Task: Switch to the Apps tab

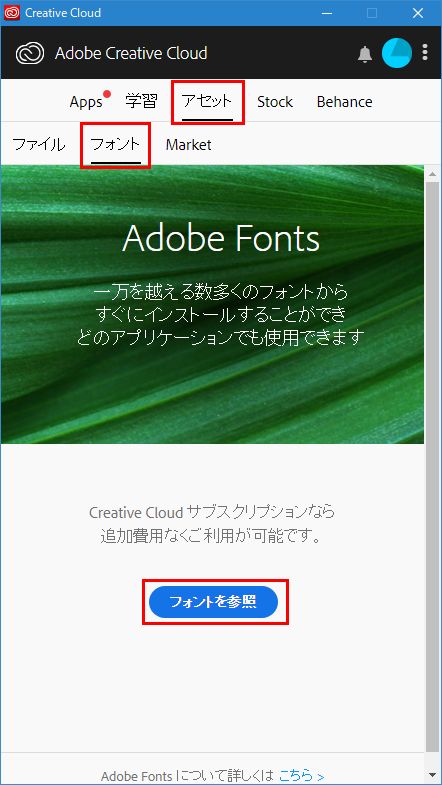Action: tap(86, 102)
